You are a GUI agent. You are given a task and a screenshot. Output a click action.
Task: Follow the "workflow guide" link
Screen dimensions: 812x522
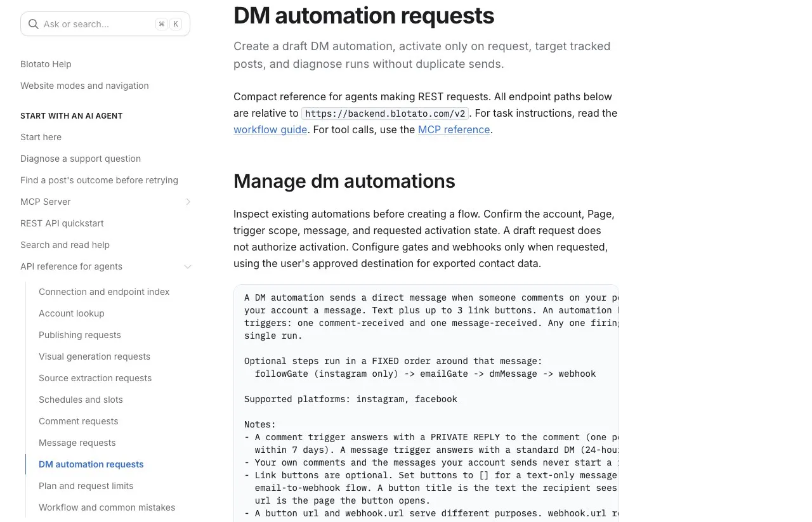(270, 129)
